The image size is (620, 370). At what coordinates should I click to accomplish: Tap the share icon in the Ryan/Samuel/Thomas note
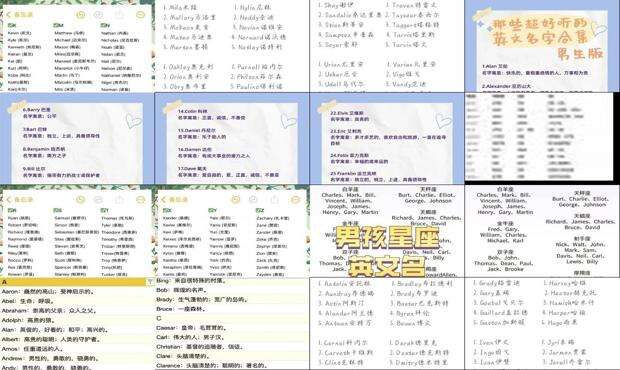[x=119, y=200]
